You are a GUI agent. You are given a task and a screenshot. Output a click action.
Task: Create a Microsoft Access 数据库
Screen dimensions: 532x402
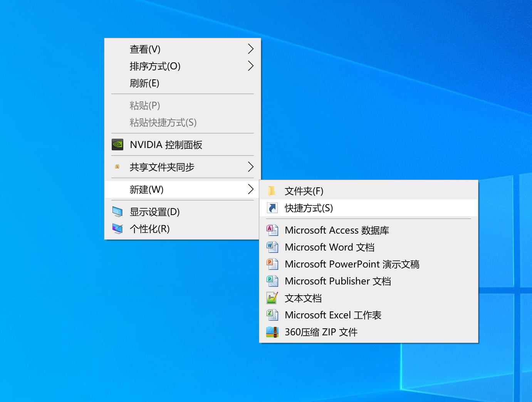369,230
